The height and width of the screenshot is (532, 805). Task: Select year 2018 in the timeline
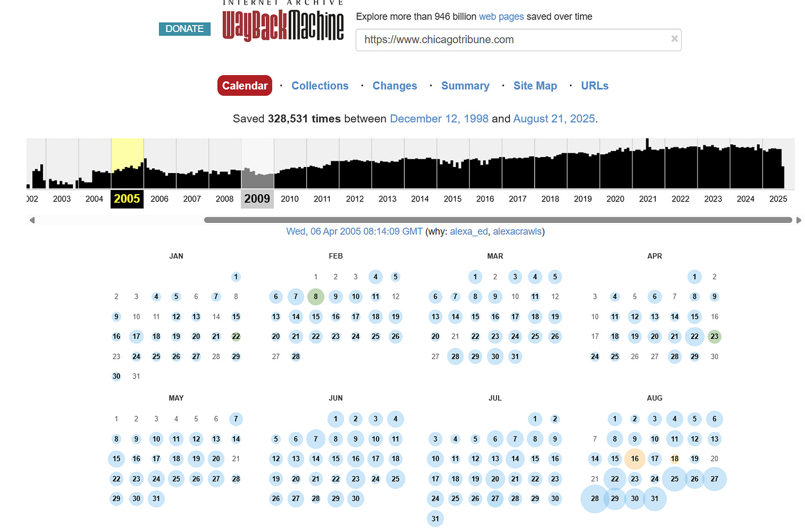coord(550,199)
